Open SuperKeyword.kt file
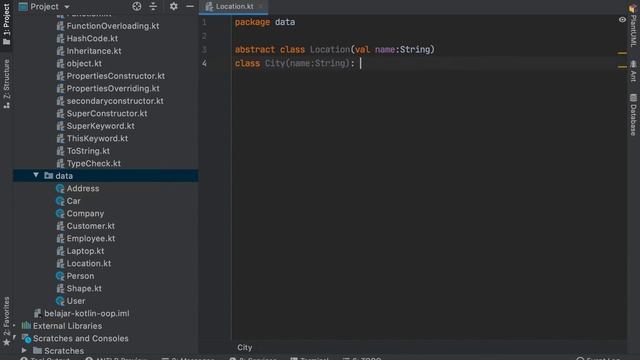Image resolution: width=640 pixels, height=360 pixels. pos(100,126)
